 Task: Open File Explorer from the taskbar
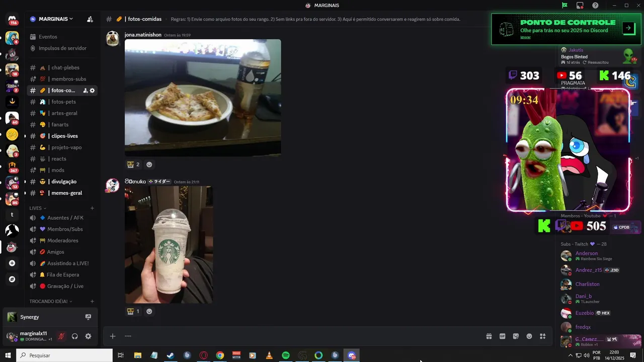(x=137, y=355)
